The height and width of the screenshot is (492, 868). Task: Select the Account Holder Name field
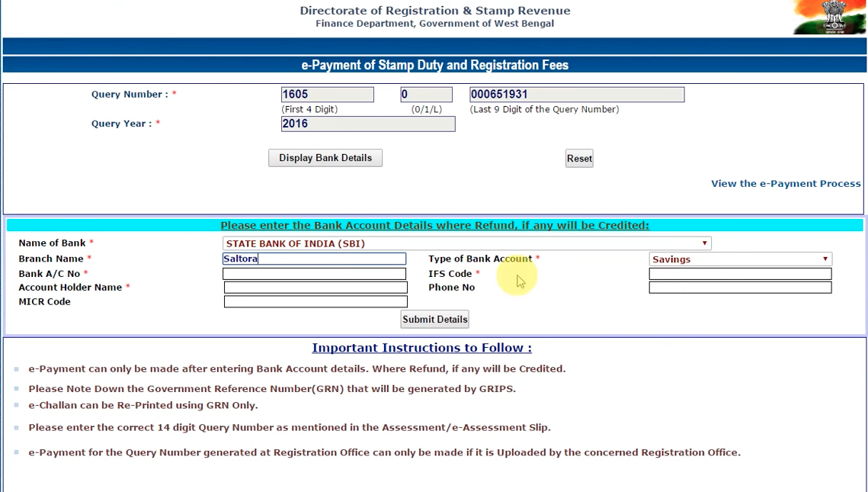[x=315, y=288]
